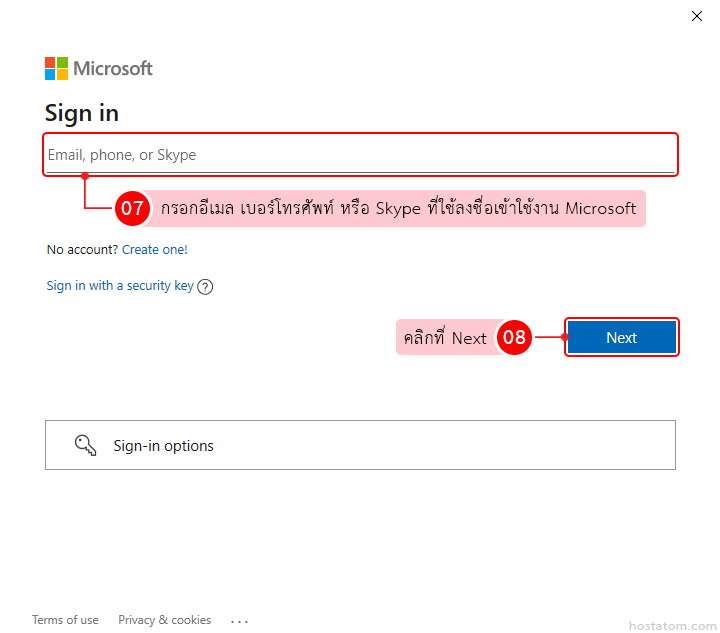Close the sign-in window
720x633 pixels.
[697, 16]
